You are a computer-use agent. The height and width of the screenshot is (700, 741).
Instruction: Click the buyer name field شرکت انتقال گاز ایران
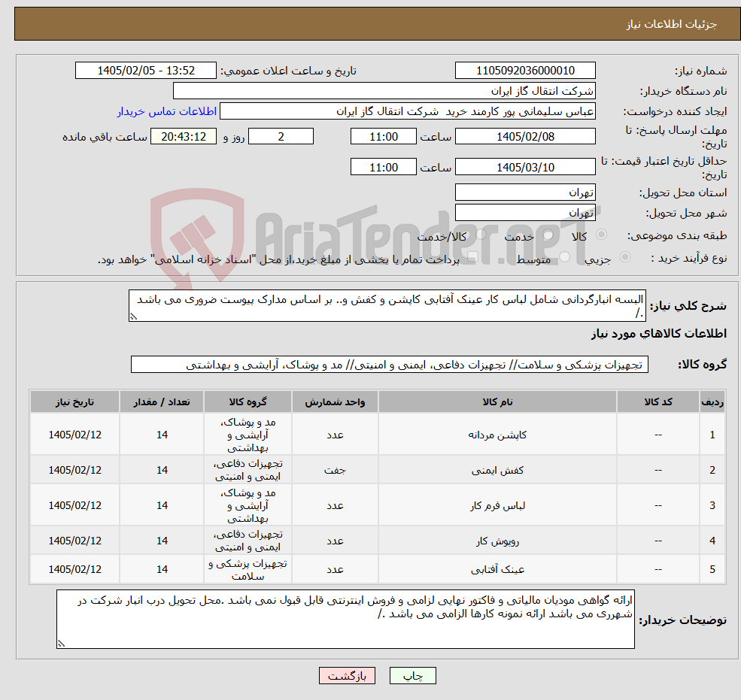pos(384,91)
